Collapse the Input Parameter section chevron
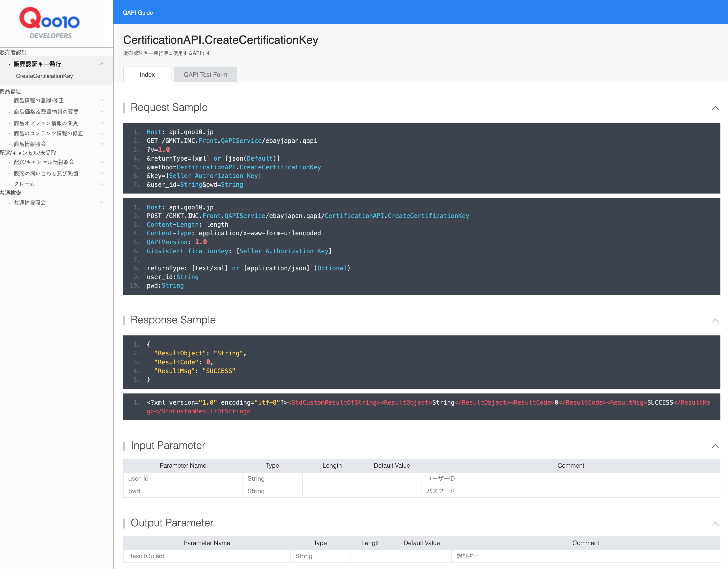 [x=715, y=446]
